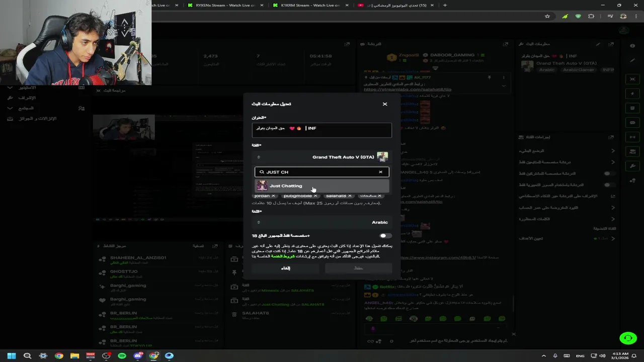This screenshot has height=362, width=644.
Task: Click the layout panel icon in right sidebar
Action: point(632,151)
